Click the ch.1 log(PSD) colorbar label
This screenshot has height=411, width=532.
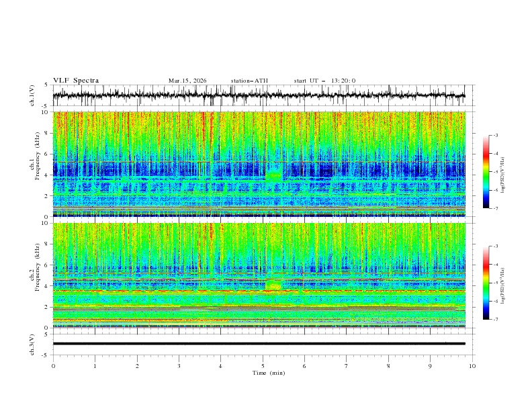click(502, 175)
